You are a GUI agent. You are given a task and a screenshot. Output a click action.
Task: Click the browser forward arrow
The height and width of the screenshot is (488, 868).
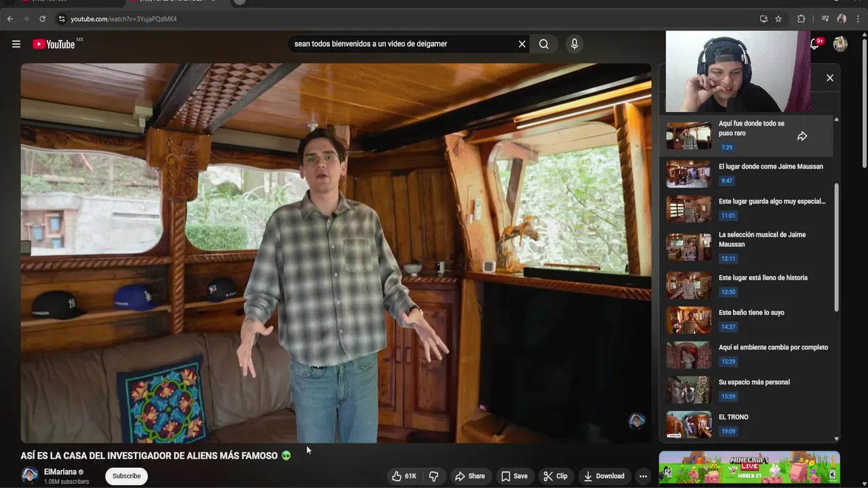(26, 19)
